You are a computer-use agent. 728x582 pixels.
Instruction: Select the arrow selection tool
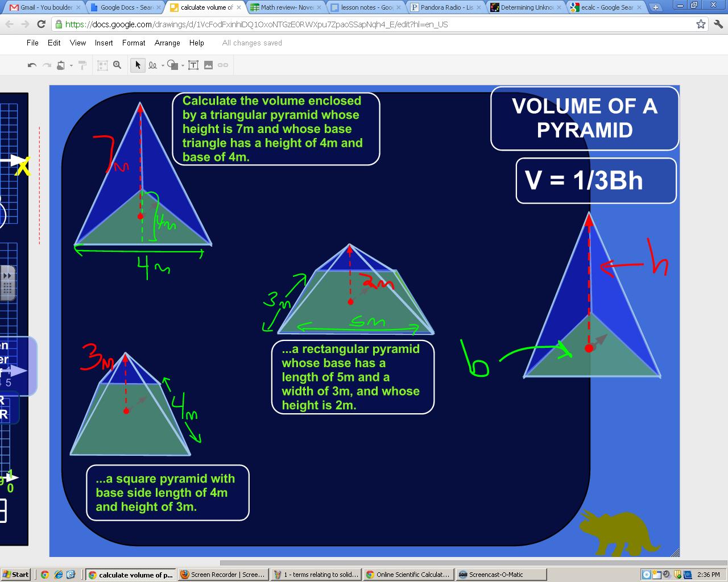pos(138,64)
